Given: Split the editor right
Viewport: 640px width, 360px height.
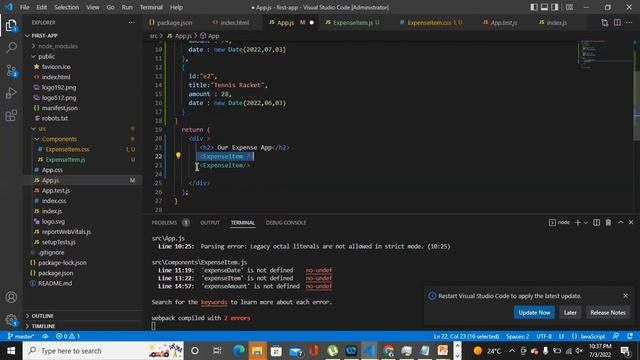Looking at the screenshot, I should (x=617, y=23).
